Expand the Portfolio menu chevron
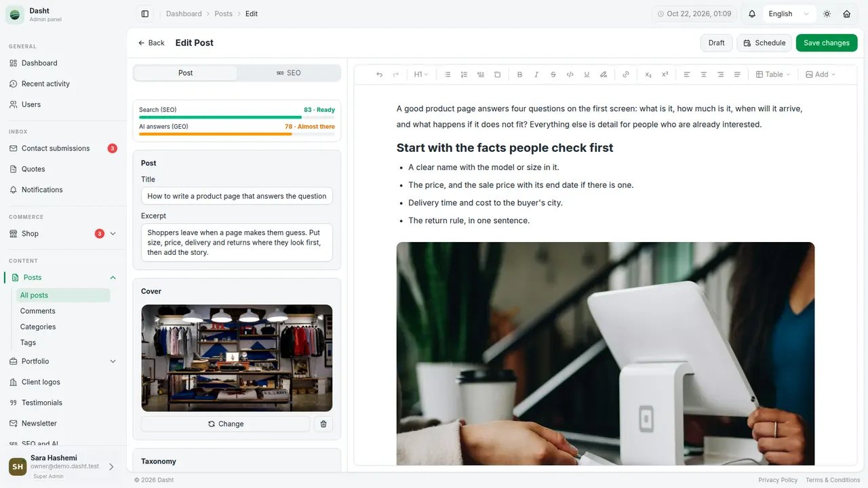The image size is (868, 488). (x=113, y=361)
